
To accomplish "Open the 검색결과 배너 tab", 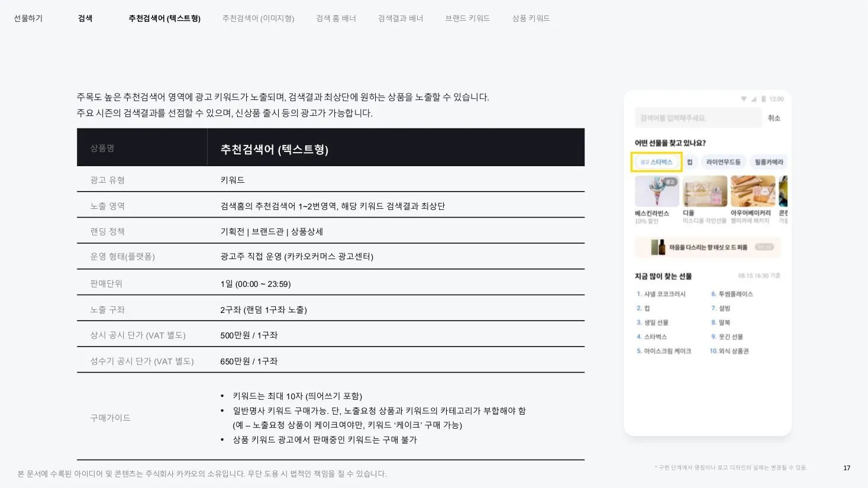I will pyautogui.click(x=401, y=18).
